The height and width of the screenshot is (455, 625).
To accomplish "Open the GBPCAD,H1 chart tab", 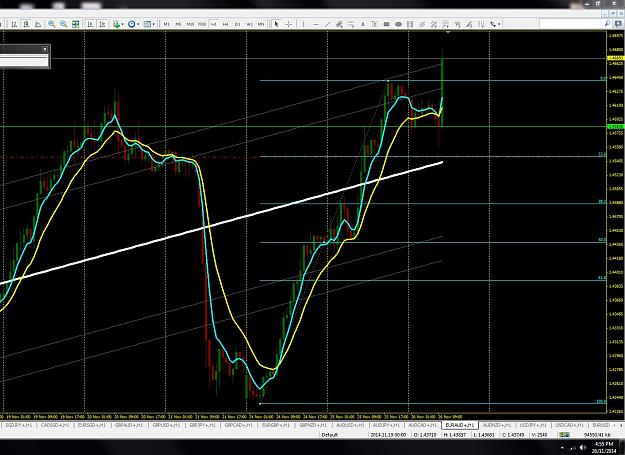I will [x=238, y=426].
